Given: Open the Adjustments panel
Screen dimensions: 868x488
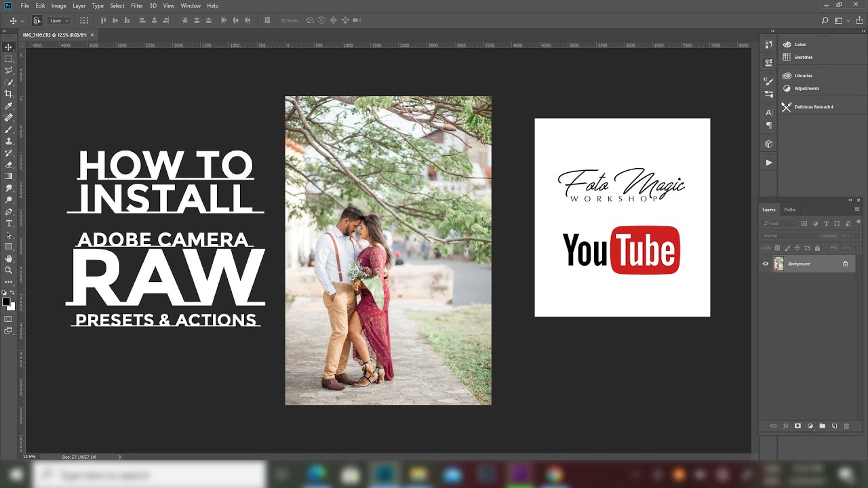Looking at the screenshot, I should [x=801, y=88].
